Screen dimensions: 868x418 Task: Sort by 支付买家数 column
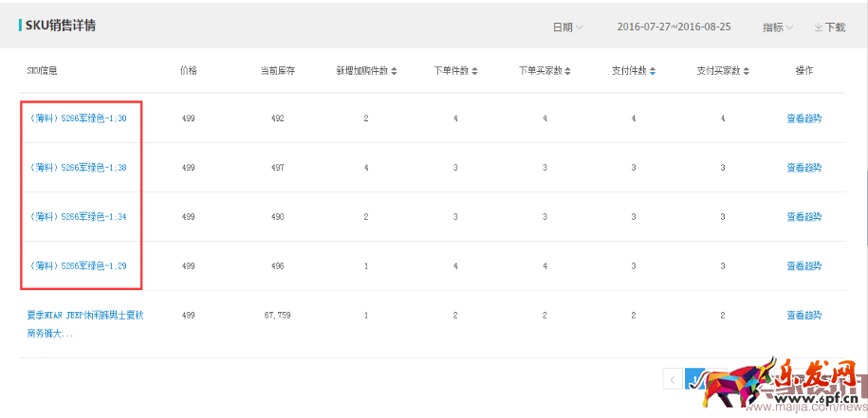[723, 71]
